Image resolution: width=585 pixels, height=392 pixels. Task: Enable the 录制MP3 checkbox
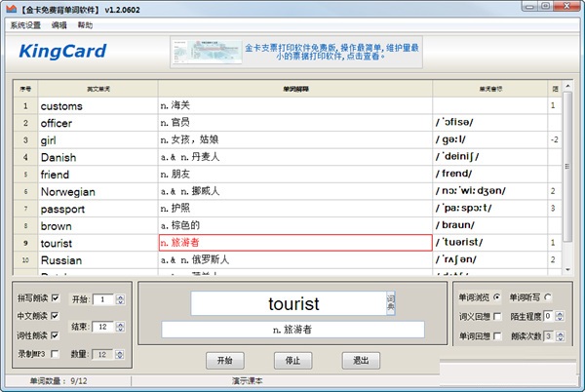click(x=55, y=354)
